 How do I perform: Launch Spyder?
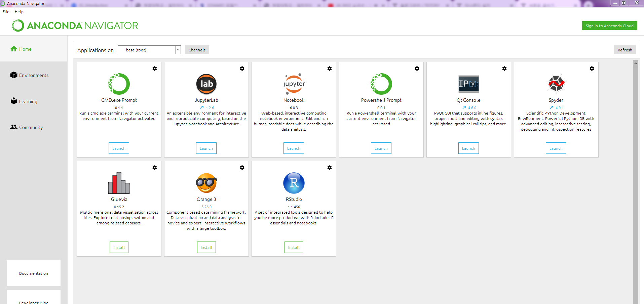(556, 148)
